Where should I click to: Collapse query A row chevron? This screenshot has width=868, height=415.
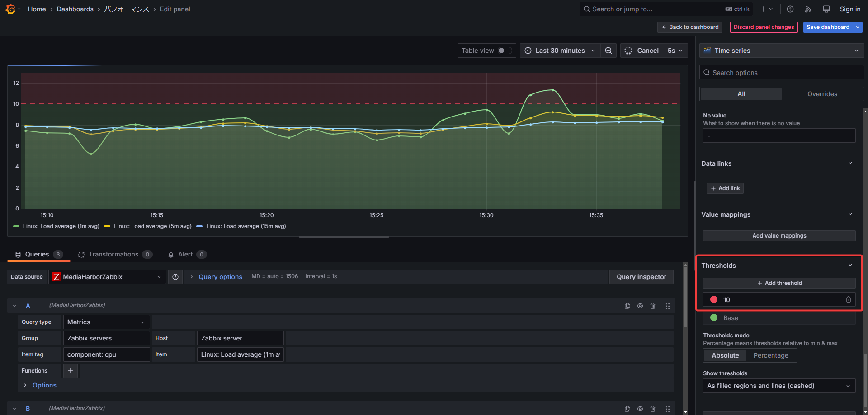click(x=14, y=306)
